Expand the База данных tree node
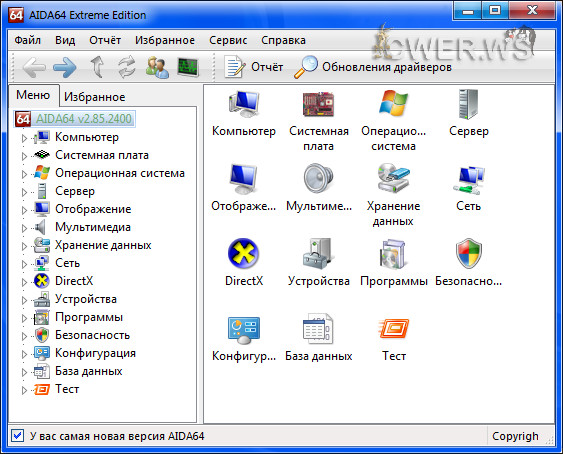Screen dimensions: 563x454 point(24,372)
